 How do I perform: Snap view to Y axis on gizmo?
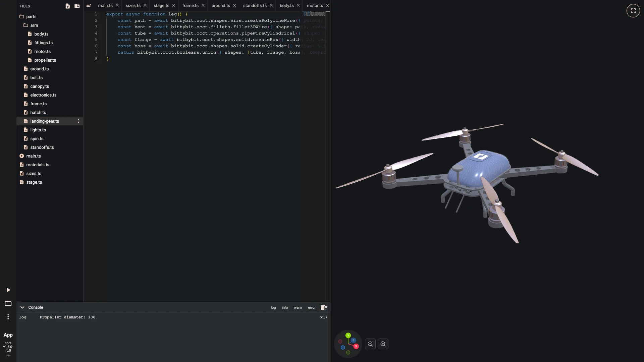(x=348, y=335)
